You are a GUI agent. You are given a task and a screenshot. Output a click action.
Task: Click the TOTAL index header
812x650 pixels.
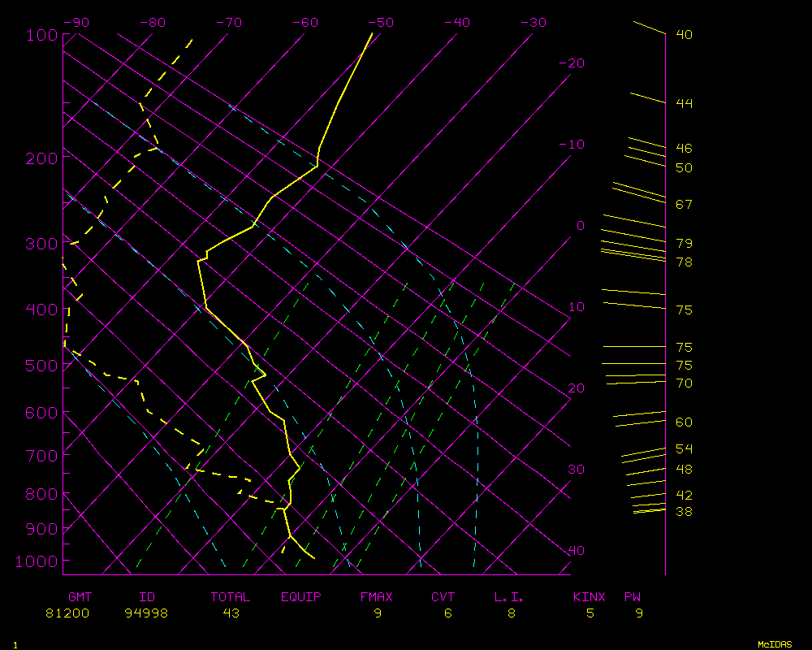tap(231, 597)
